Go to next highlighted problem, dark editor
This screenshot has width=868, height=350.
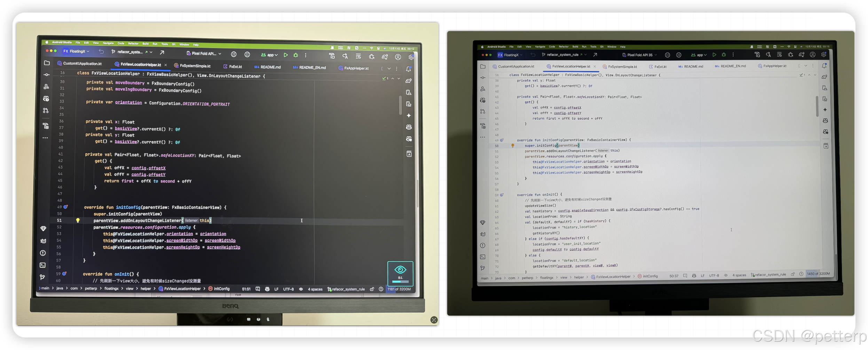coord(399,79)
